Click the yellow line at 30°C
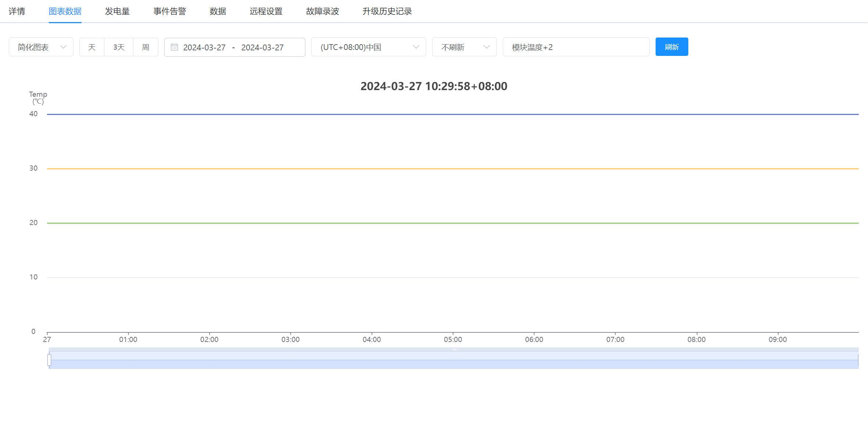The image size is (868, 424). point(453,169)
